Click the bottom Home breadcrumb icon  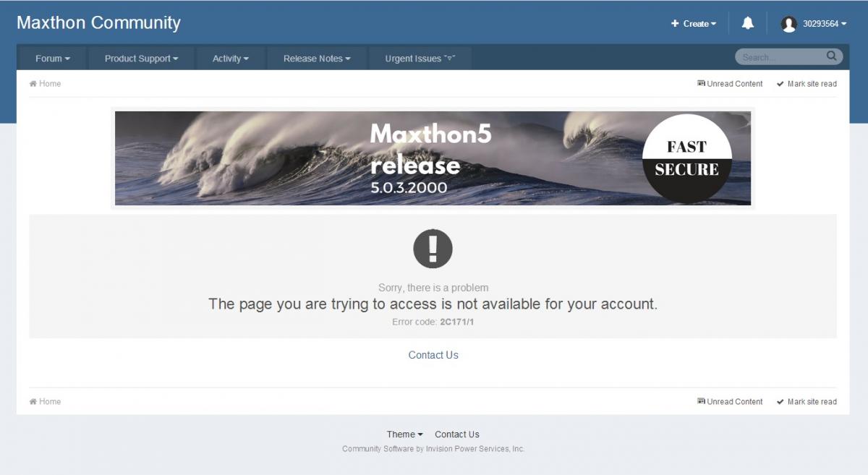[x=33, y=402]
